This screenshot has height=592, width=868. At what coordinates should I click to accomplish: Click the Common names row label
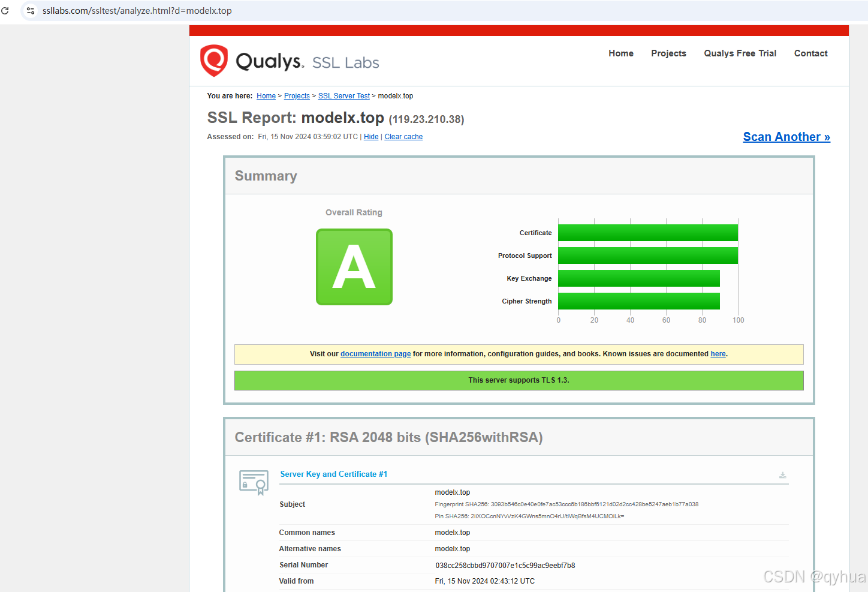(307, 533)
